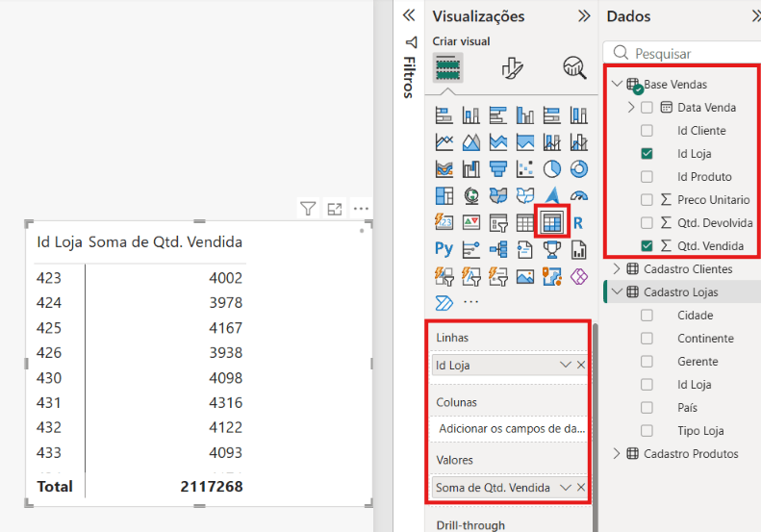The height and width of the screenshot is (532, 761).
Task: Switch to the analytics magnifier tab
Action: [574, 67]
